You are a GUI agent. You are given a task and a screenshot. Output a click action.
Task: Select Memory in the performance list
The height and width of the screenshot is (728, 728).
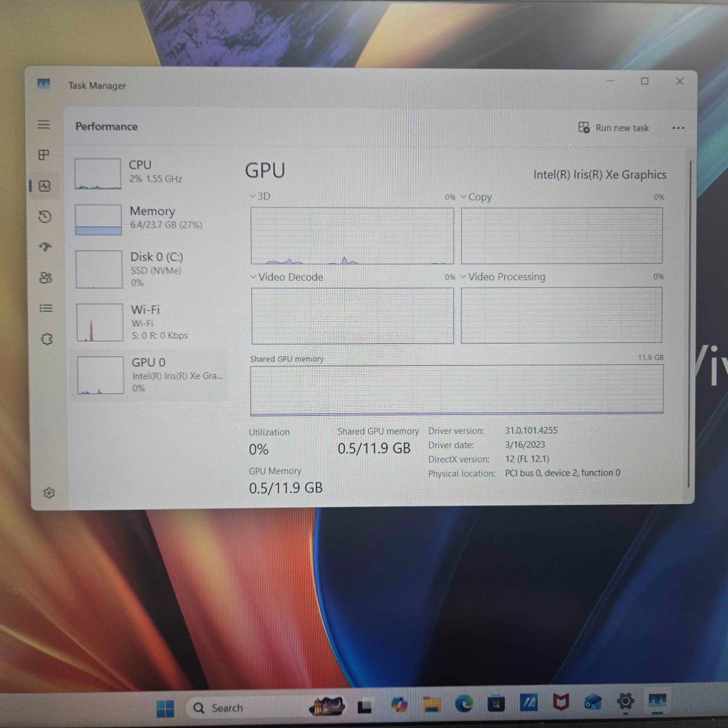pyautogui.click(x=148, y=218)
